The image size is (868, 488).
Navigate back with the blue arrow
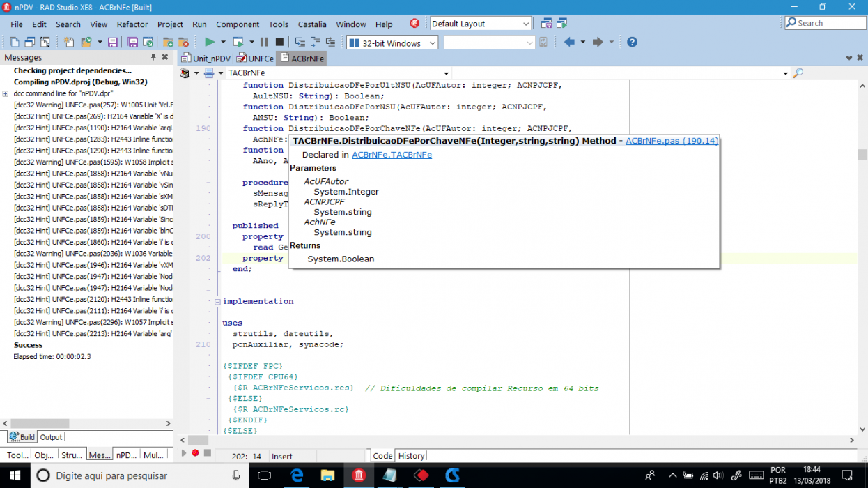[568, 43]
